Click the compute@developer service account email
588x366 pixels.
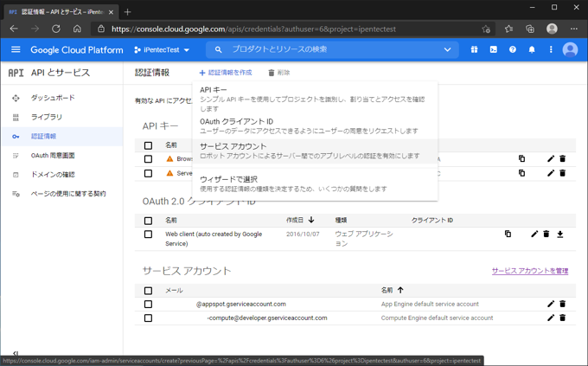pyautogui.click(x=267, y=318)
